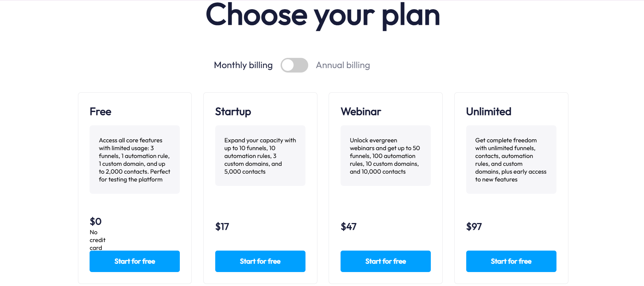Click Start for free on the Free plan
The image size is (644, 286).
[135, 261]
